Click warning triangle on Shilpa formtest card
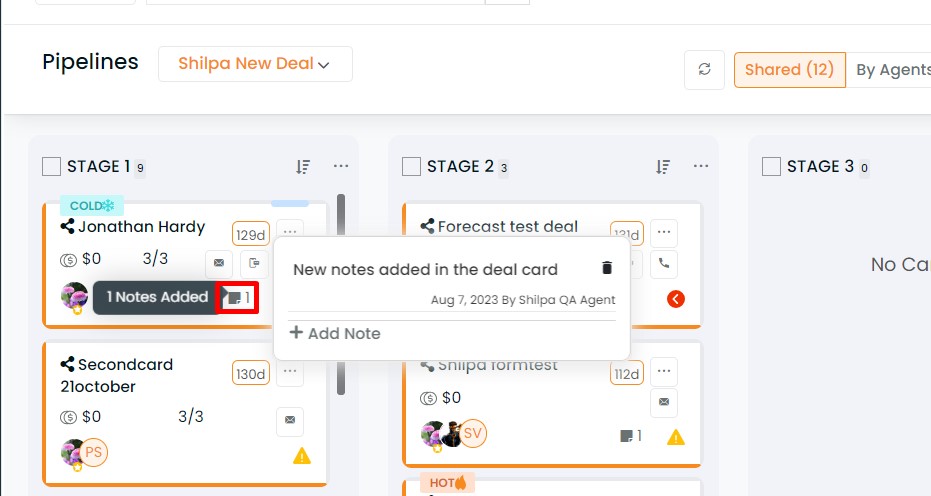 pyautogui.click(x=676, y=437)
